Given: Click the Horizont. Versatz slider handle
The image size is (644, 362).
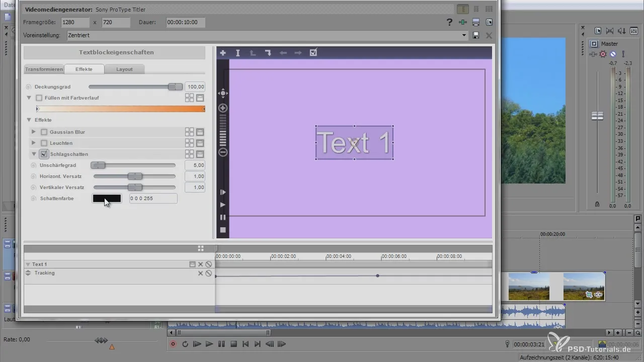Looking at the screenshot, I should coord(135,176).
